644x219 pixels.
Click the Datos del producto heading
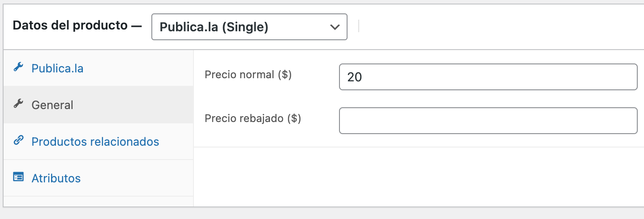tap(77, 25)
